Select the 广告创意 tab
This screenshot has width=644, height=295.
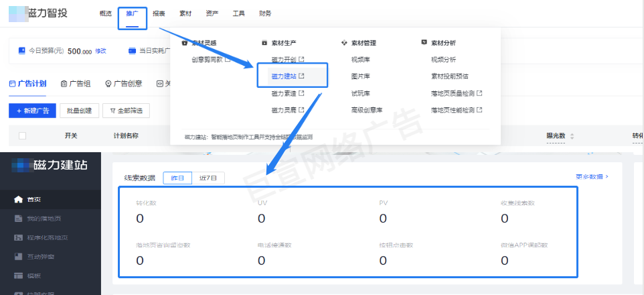click(124, 84)
